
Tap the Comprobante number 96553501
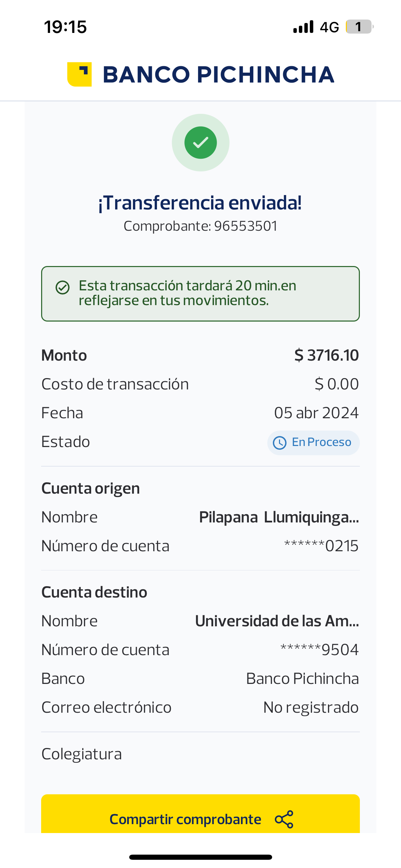pyautogui.click(x=245, y=226)
